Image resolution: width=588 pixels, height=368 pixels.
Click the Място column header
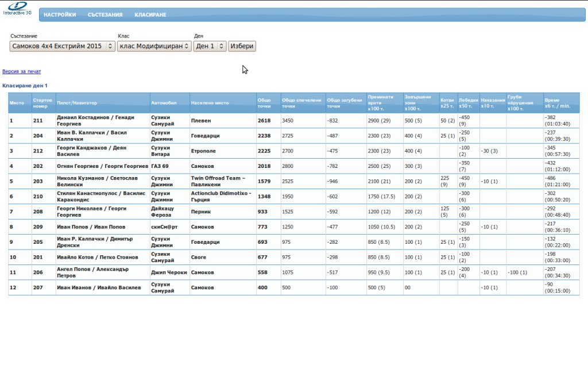17,103
